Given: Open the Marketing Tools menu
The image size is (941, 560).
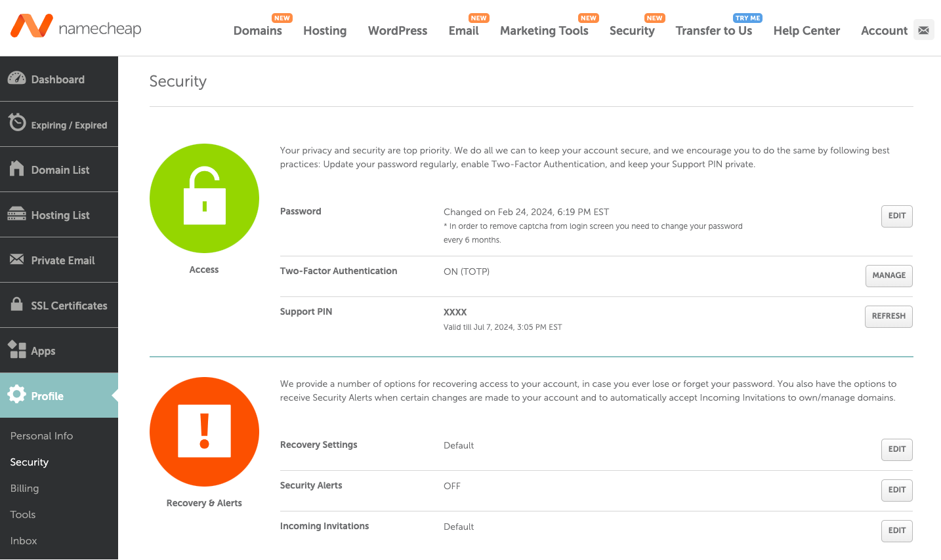Looking at the screenshot, I should pyautogui.click(x=544, y=31).
